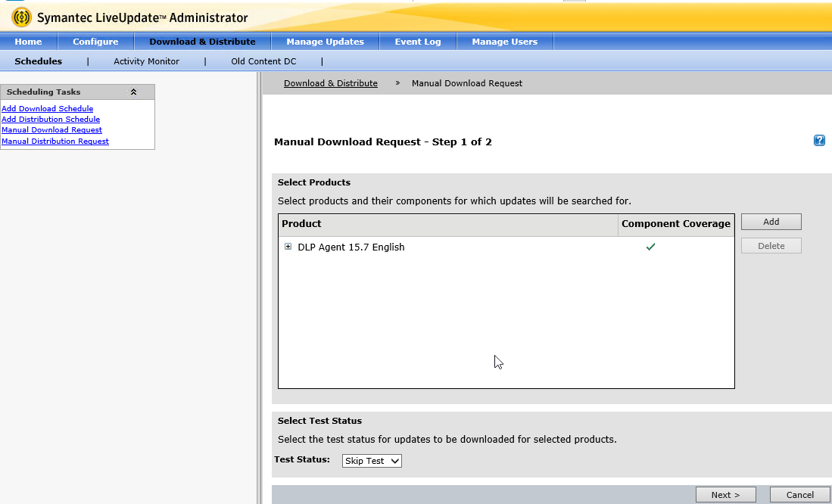Open the Manual Distribution Request link
This screenshot has height=504, width=832.
(x=55, y=141)
